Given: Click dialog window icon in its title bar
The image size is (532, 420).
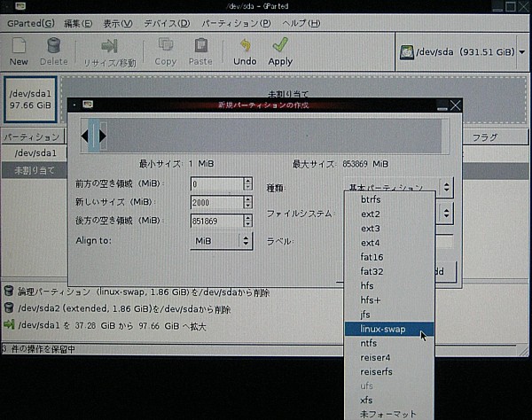Looking at the screenshot, I should click(x=88, y=105).
